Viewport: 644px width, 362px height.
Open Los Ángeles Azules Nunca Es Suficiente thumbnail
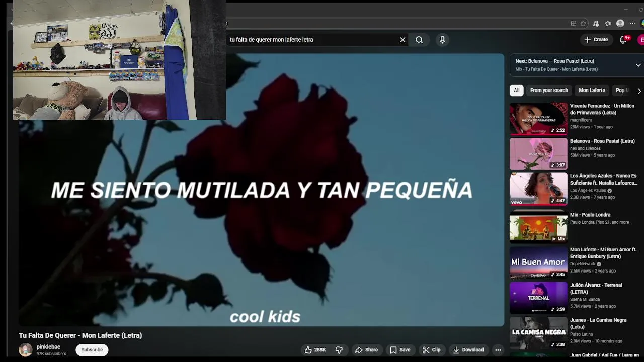coord(538,189)
